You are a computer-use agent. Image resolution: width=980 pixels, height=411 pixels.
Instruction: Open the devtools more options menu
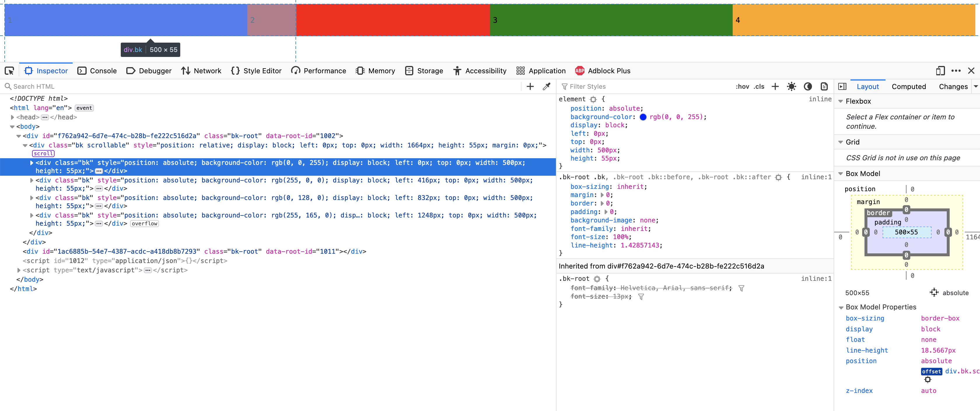[x=956, y=71]
